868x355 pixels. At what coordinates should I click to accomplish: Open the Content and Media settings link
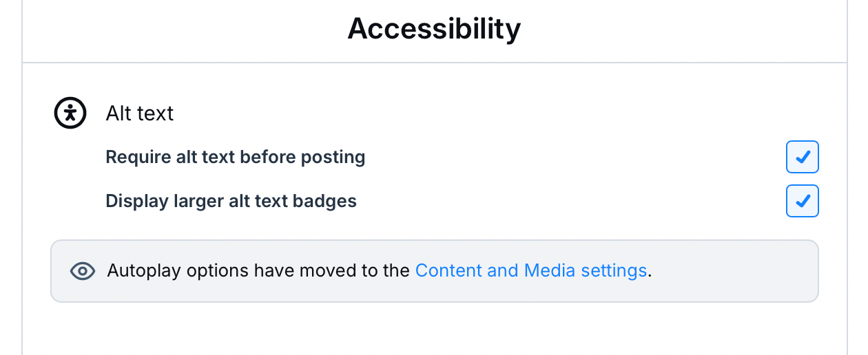pyautogui.click(x=530, y=270)
